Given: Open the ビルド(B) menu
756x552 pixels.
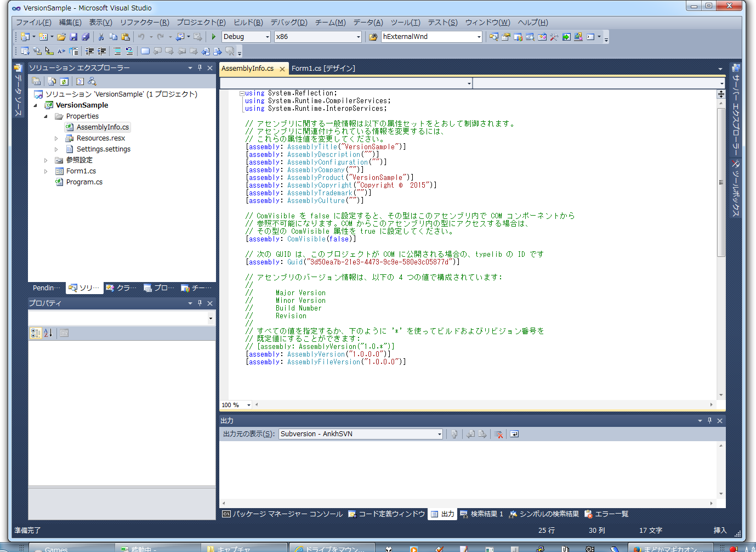Looking at the screenshot, I should click(248, 22).
